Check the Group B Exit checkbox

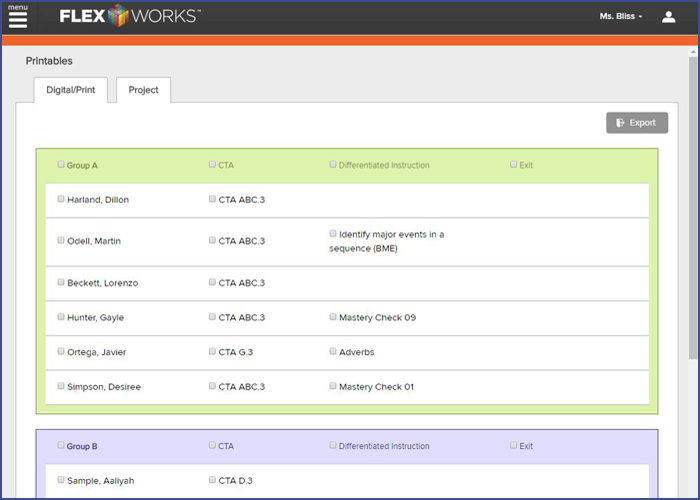[513, 445]
